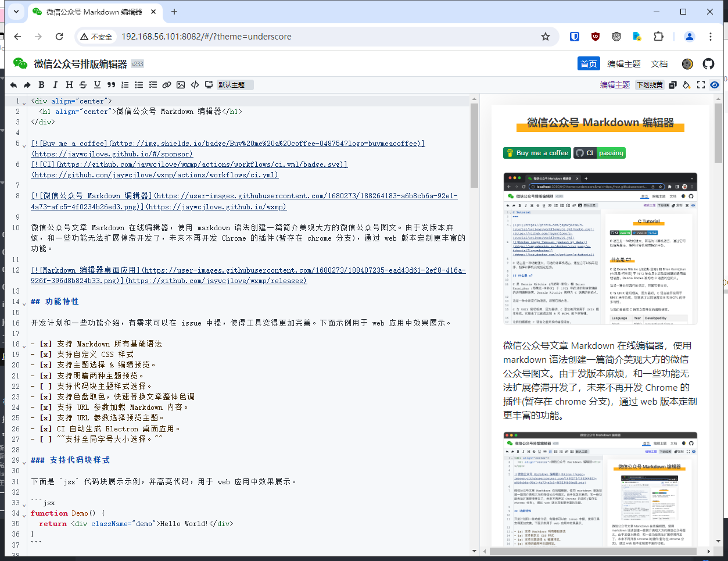Collapse the fold at editor line 1
The image size is (728, 561).
pos(24,102)
